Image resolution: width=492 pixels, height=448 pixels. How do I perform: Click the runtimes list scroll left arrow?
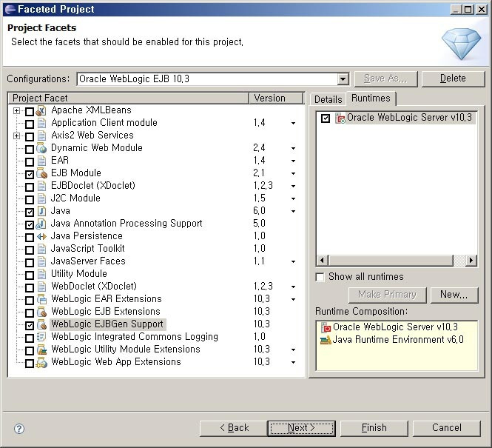[x=323, y=260]
